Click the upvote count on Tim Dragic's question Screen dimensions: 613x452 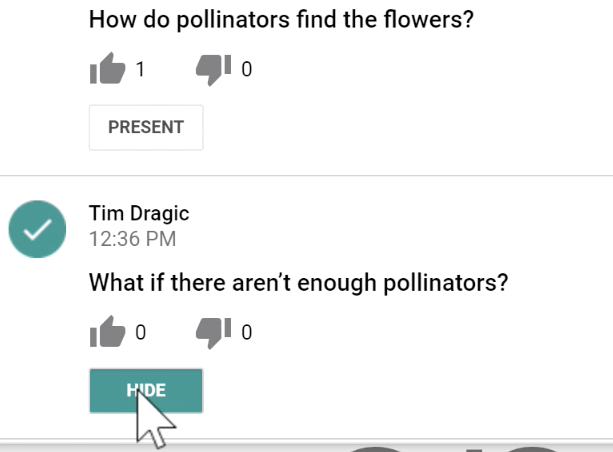pyautogui.click(x=140, y=333)
